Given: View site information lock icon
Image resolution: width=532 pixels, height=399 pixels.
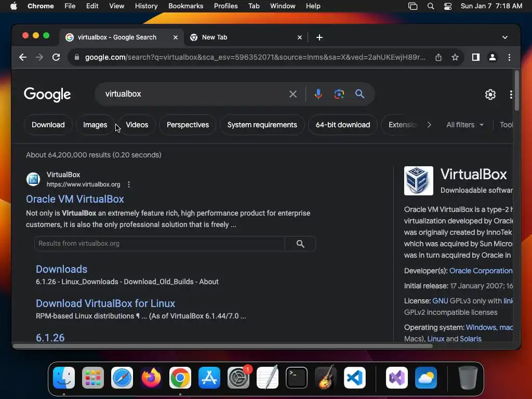Looking at the screenshot, I should coord(77,57).
